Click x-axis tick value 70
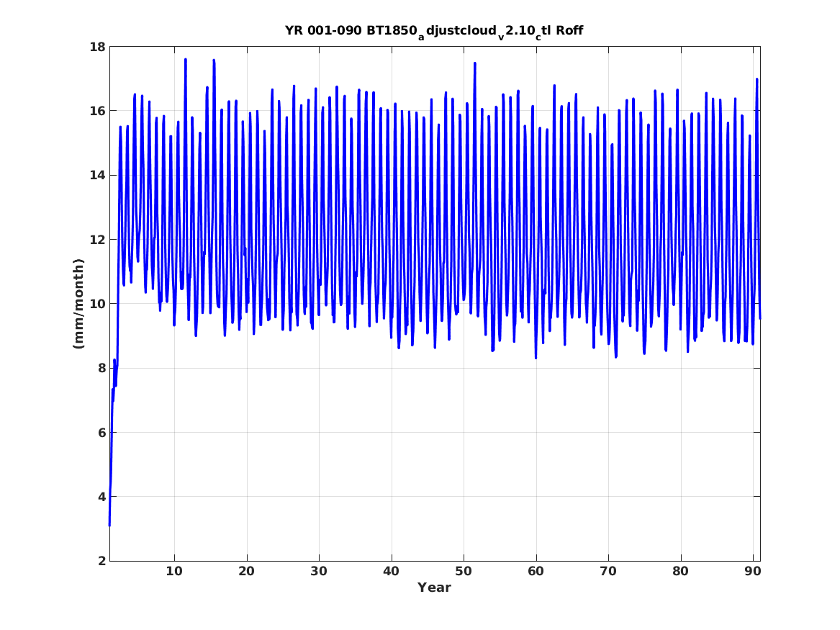 point(608,572)
